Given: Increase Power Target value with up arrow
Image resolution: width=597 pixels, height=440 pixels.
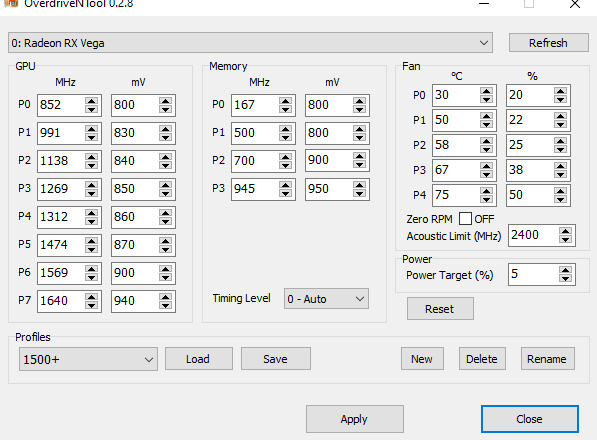Looking at the screenshot, I should pos(565,270).
